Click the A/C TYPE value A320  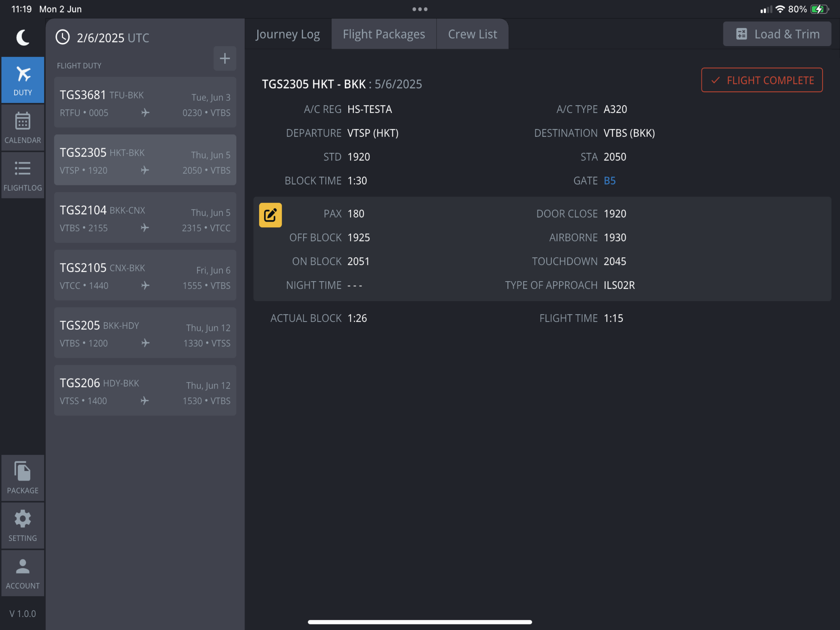(615, 109)
